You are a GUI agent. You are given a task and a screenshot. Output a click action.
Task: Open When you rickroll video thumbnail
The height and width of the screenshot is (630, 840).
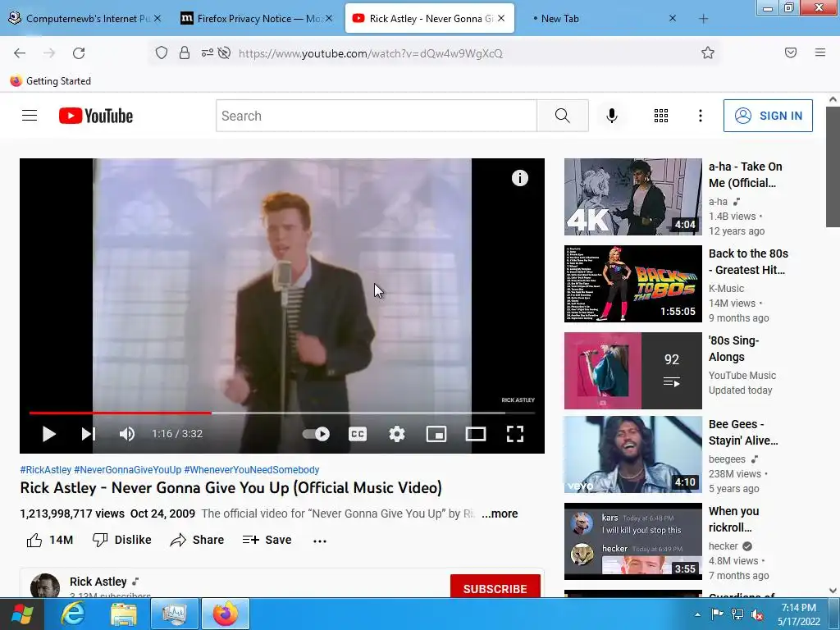pyautogui.click(x=632, y=541)
